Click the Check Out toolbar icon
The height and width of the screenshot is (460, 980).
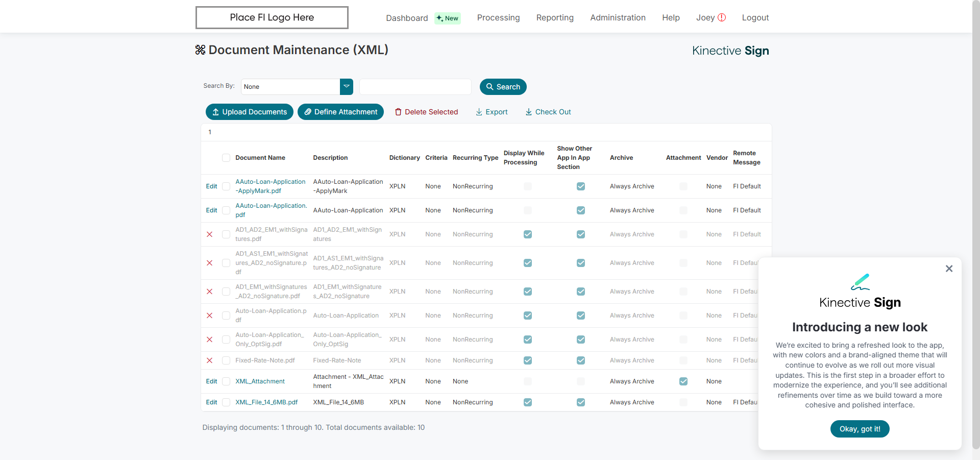pos(529,112)
